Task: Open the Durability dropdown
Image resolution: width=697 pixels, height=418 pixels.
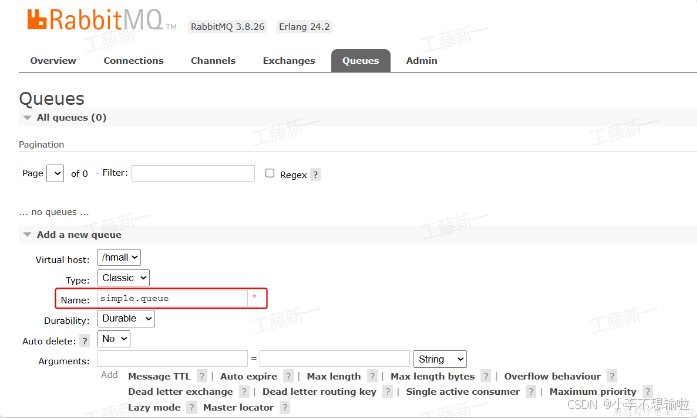Action: tap(126, 319)
